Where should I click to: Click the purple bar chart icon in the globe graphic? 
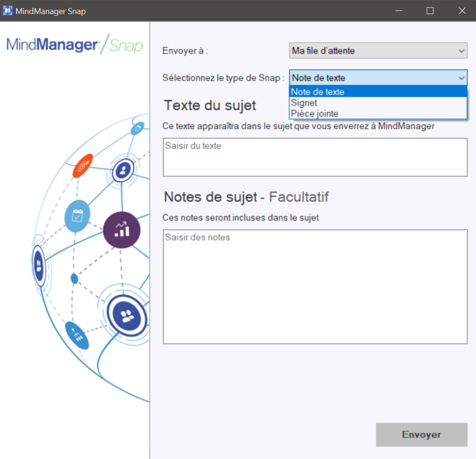pyautogui.click(x=121, y=230)
